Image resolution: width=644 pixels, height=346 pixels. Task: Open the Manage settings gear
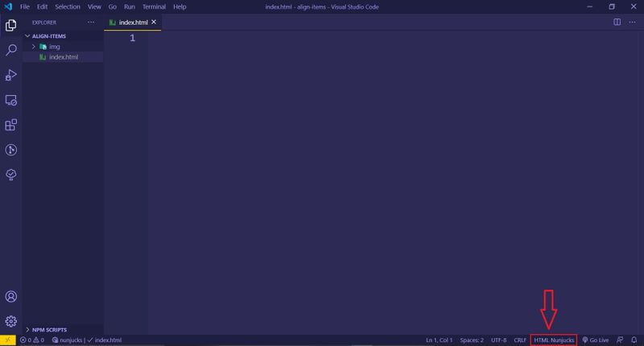tap(11, 322)
